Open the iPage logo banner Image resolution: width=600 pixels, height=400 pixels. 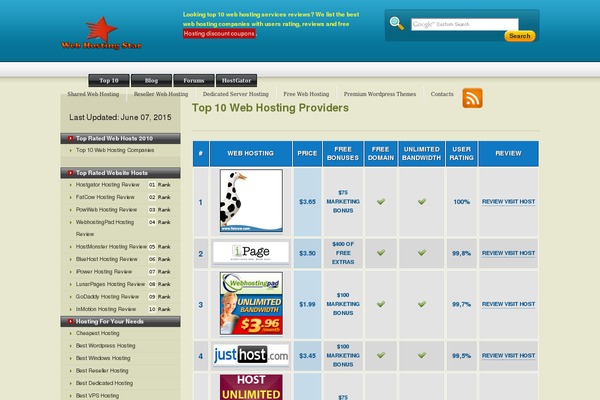[x=251, y=252]
